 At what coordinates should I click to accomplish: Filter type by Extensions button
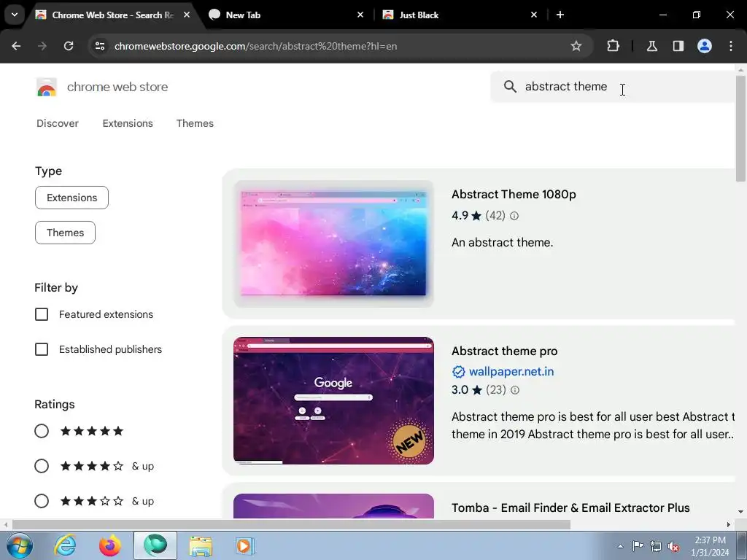click(72, 198)
